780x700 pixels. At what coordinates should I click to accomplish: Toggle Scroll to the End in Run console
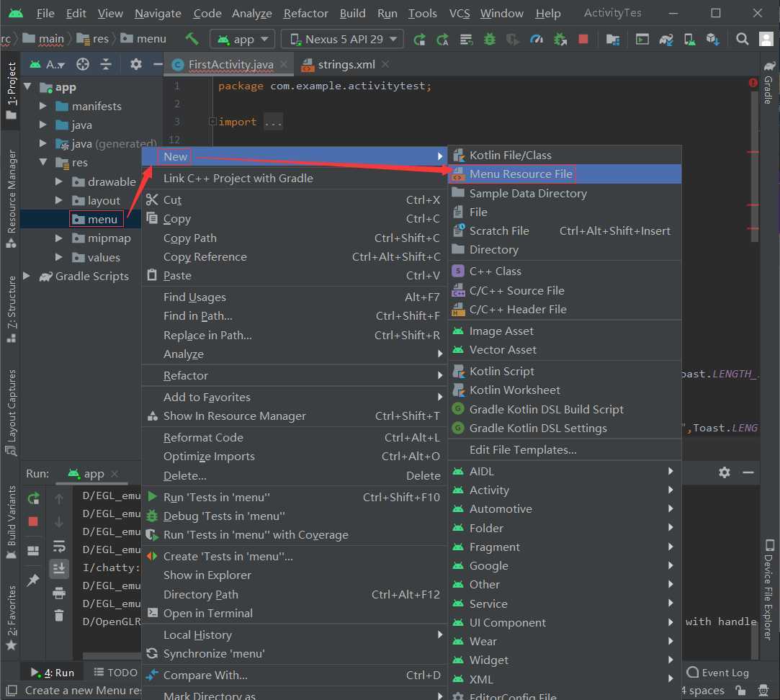[x=59, y=568]
